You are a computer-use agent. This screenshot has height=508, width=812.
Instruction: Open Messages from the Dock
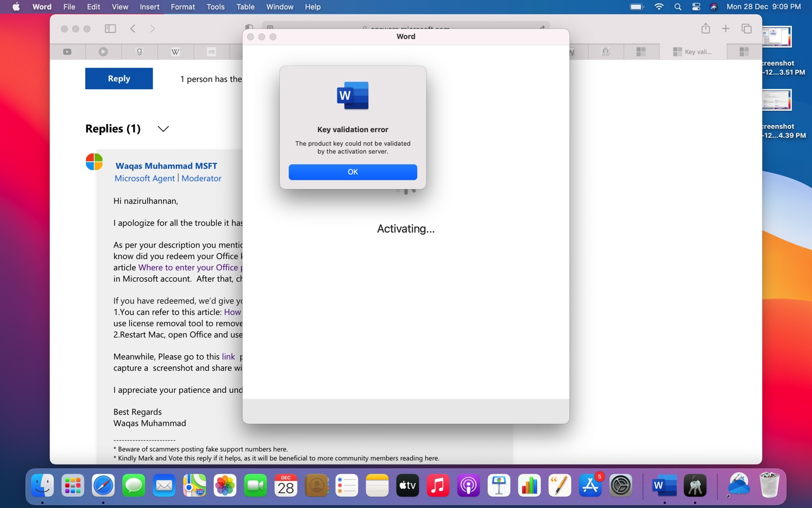pos(134,485)
